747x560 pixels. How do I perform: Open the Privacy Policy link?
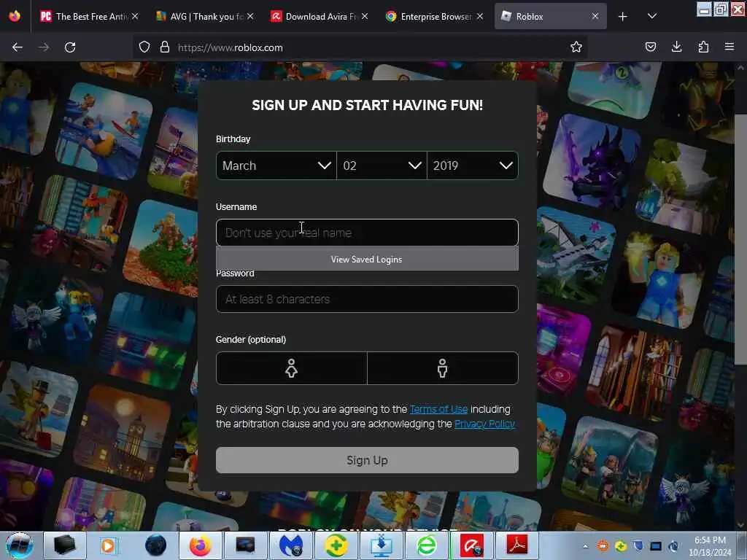[x=484, y=424]
